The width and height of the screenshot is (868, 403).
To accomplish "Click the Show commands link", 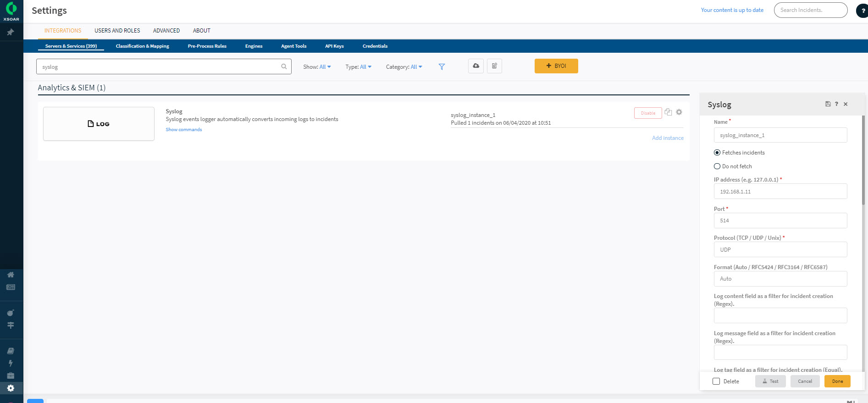I will click(184, 130).
